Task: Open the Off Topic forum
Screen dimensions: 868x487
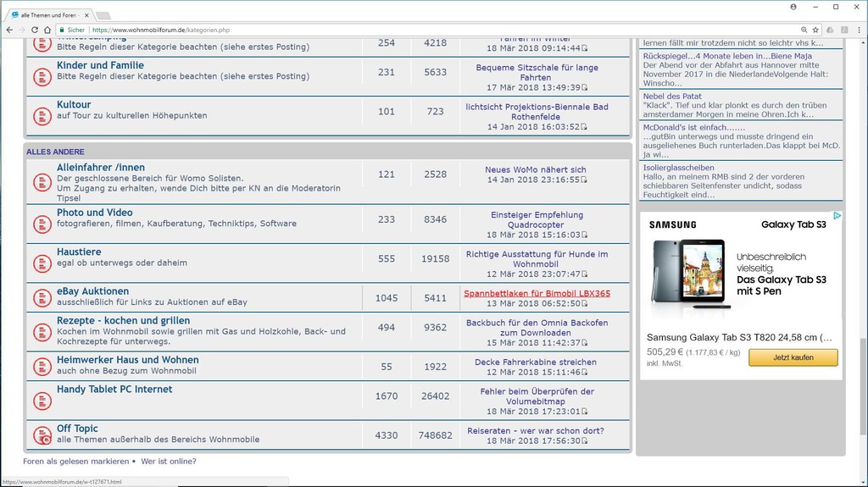Action: tap(77, 429)
